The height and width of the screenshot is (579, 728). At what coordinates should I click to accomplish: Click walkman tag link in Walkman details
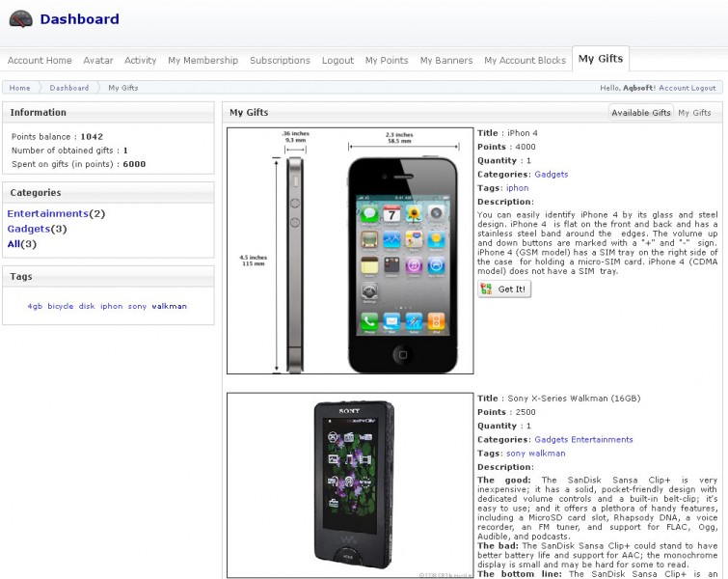coord(547,454)
